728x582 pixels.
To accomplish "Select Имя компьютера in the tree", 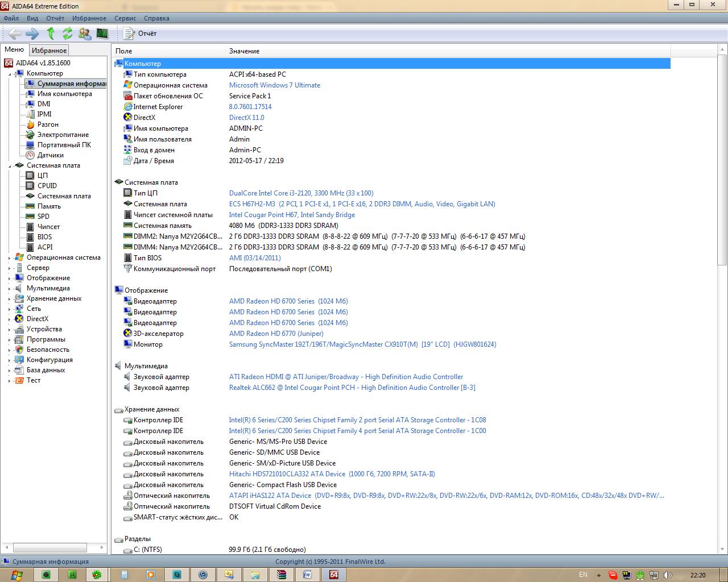I will (64, 94).
